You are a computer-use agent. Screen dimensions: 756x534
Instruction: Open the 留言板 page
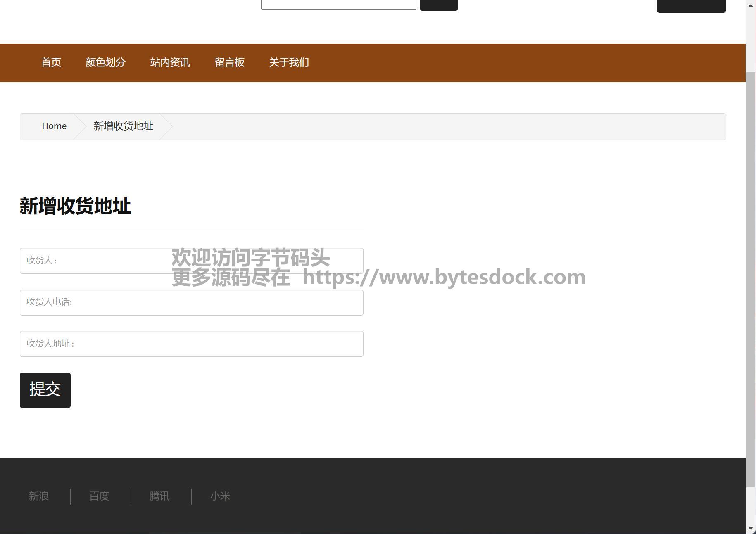click(230, 63)
